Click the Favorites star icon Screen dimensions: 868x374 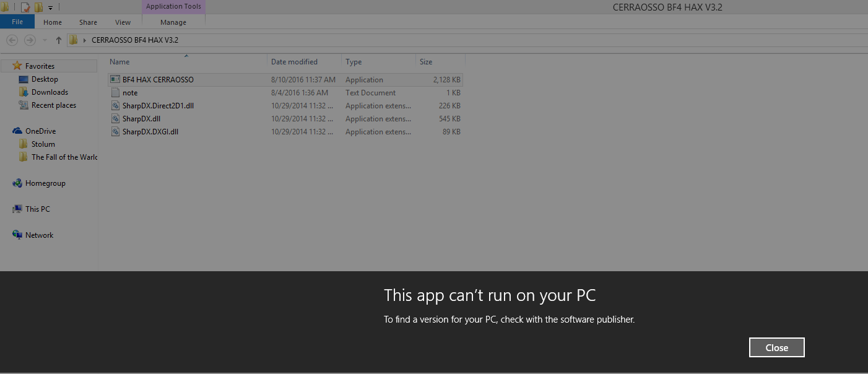[x=17, y=66]
